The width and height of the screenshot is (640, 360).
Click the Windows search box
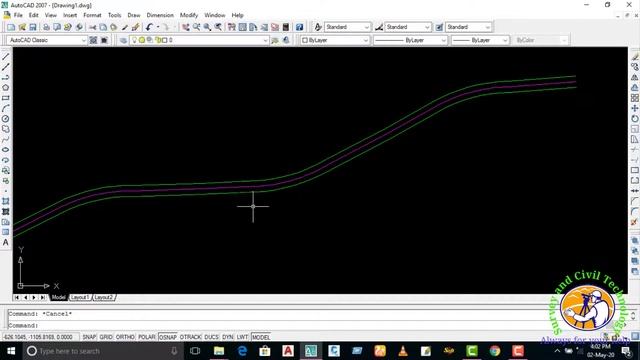click(102, 351)
